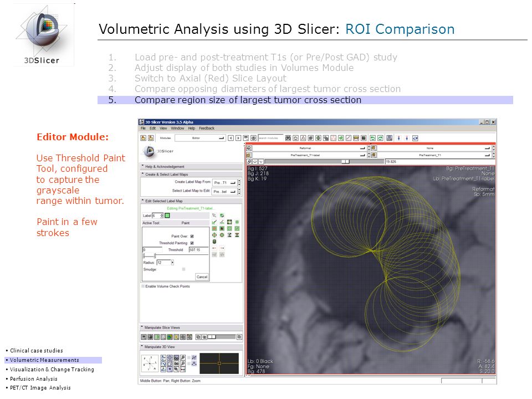Click the 3D view navigation thumbnail
This screenshot has height=399, width=532.
coord(219,364)
